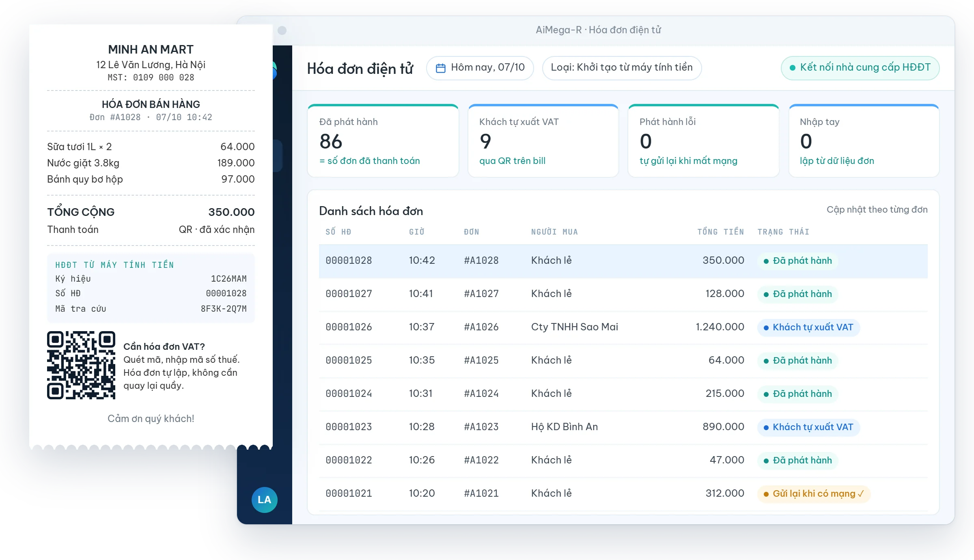Viewport: 974px width, 560px height.
Task: Open the Hôm nay, 07/10 date filter
Action: [480, 68]
